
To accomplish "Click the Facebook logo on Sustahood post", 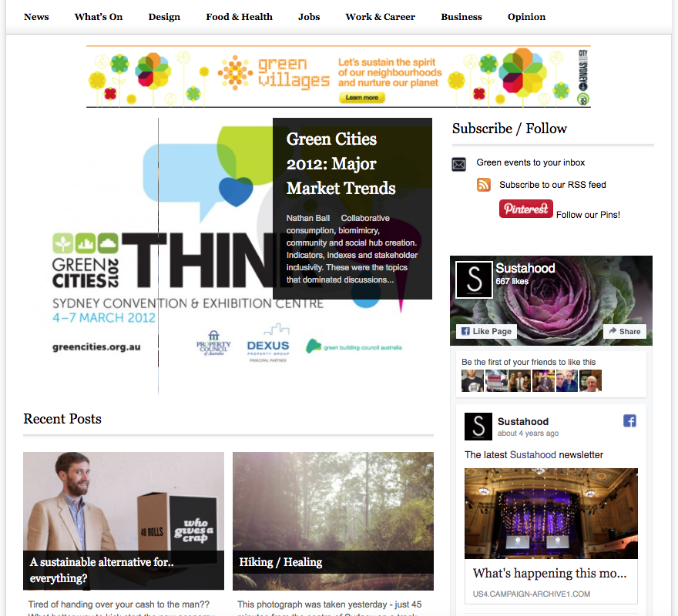I will click(629, 421).
